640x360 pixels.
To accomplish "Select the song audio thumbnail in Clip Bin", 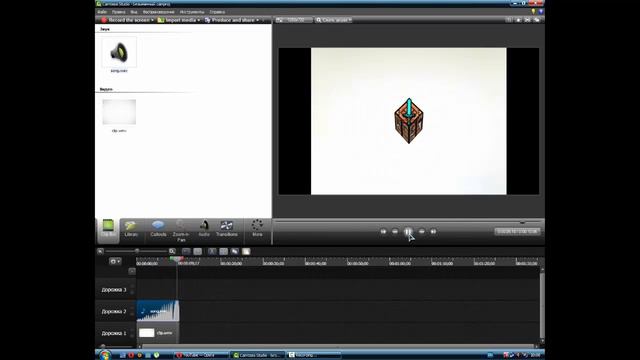I will coord(119,52).
